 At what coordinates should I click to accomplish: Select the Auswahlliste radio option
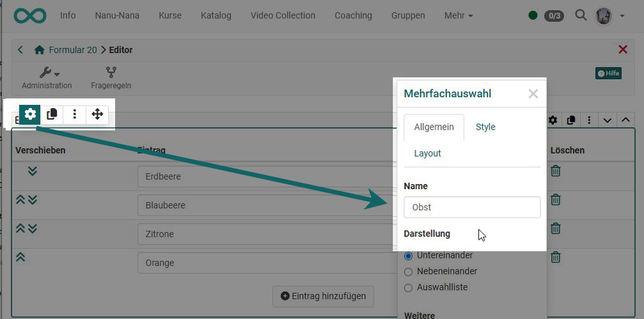coord(409,288)
